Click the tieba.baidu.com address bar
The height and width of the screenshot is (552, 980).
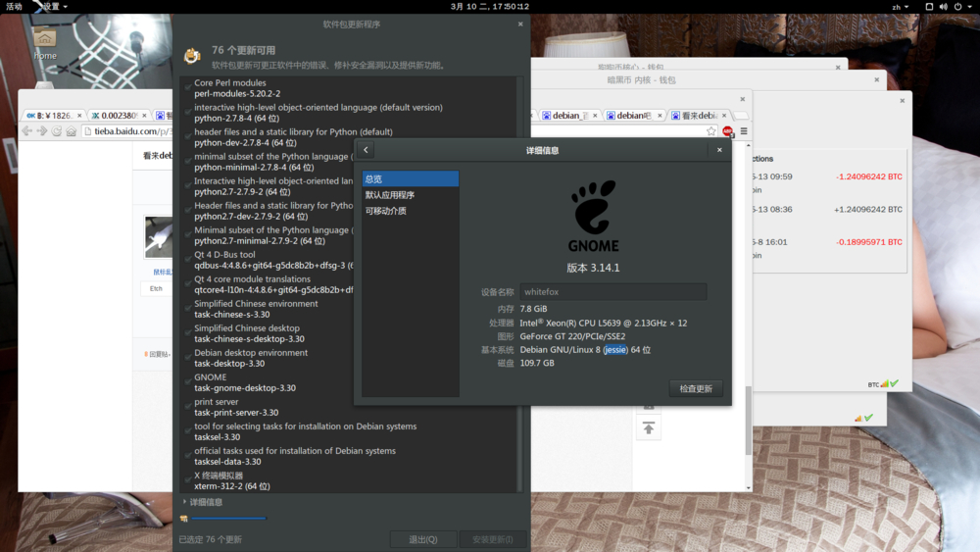point(126,131)
